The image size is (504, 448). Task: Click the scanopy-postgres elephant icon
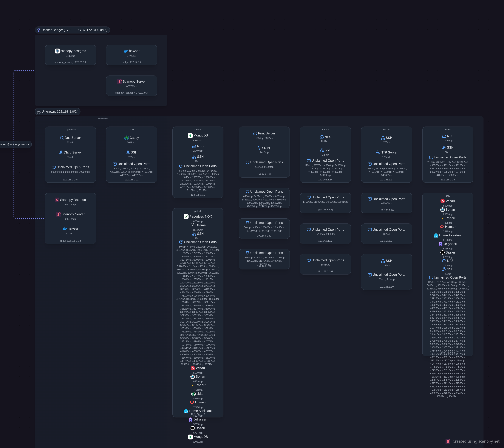coord(57,51)
